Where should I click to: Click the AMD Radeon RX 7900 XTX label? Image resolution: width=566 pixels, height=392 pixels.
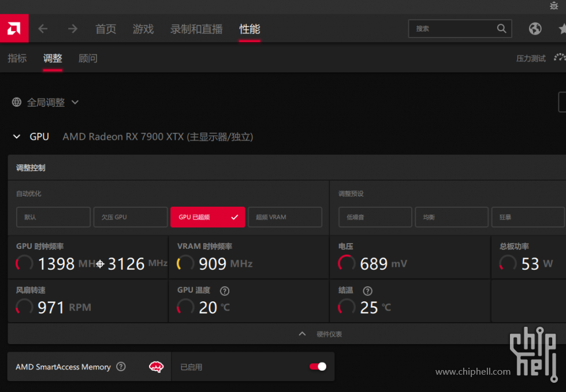(x=158, y=137)
